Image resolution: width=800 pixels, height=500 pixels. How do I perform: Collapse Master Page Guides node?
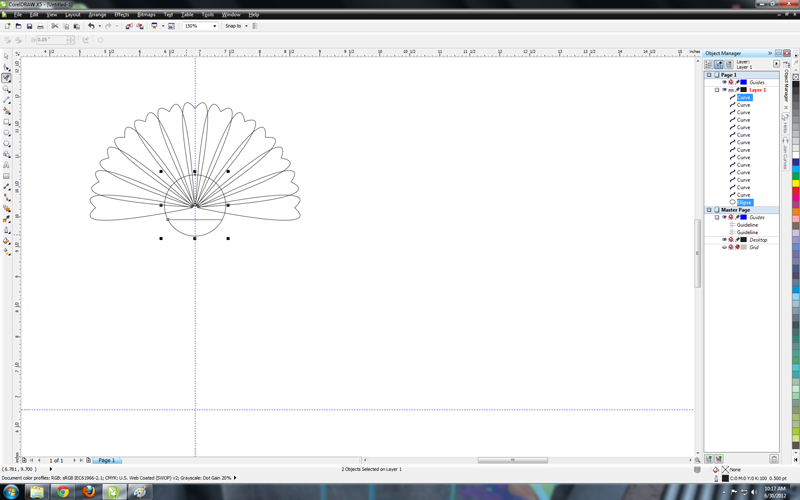point(717,217)
